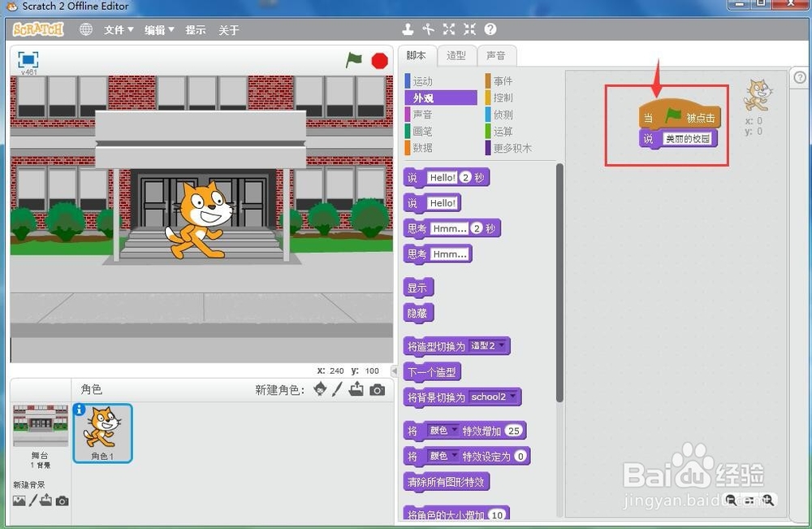This screenshot has height=529, width=812.
Task: Upload a backdrop from file
Action: pos(46,501)
